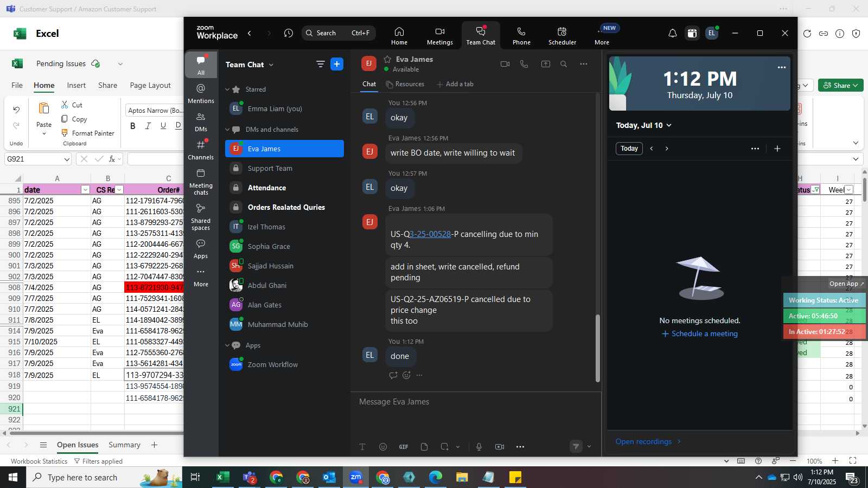Image resolution: width=868 pixels, height=488 pixels.
Task: Create new chat with plus button
Action: click(x=337, y=64)
